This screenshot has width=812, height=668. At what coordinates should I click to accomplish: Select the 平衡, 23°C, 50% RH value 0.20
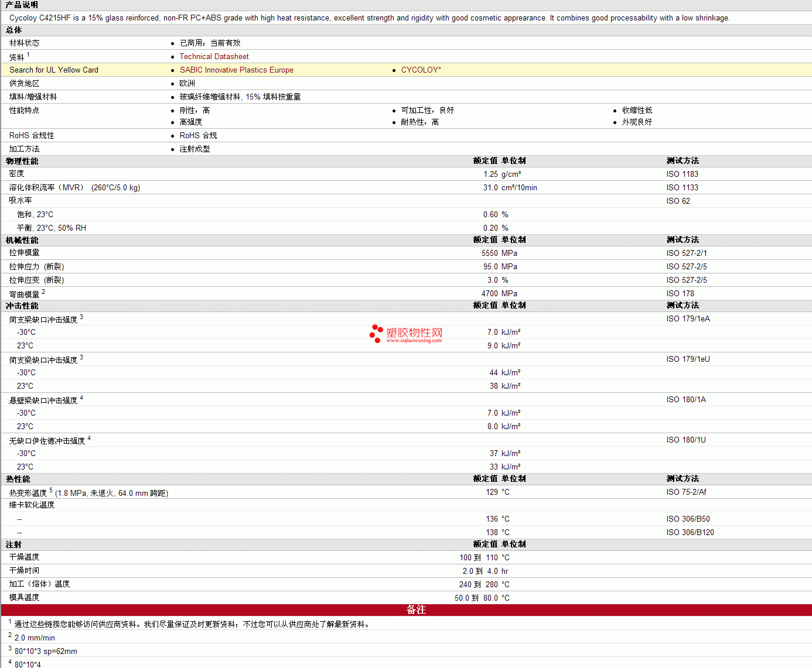(490, 228)
